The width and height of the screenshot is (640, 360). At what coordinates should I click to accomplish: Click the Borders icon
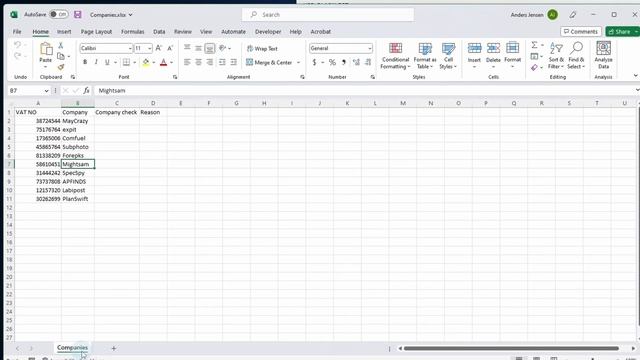(126, 62)
